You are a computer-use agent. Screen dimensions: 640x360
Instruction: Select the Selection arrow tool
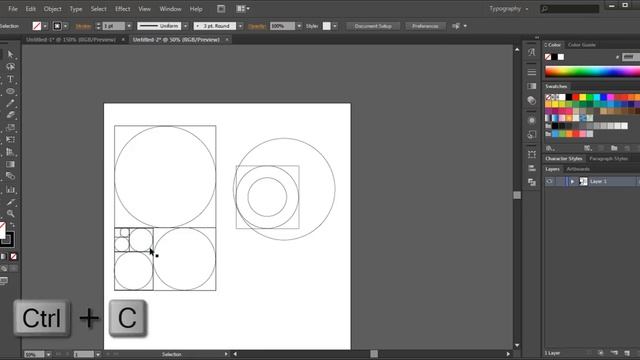[x=10, y=54]
